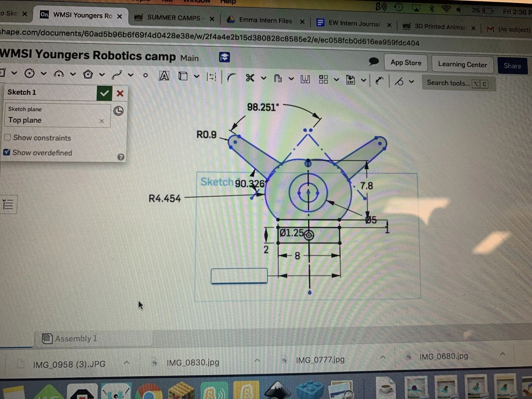Open the Dimension tool
Viewport: 532px width, 399px height.
(212, 76)
